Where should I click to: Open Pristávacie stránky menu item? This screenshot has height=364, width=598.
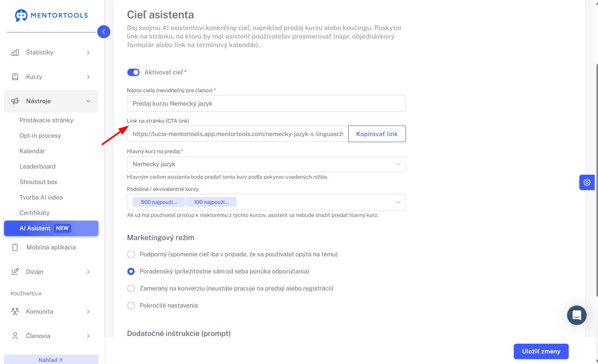coord(46,120)
